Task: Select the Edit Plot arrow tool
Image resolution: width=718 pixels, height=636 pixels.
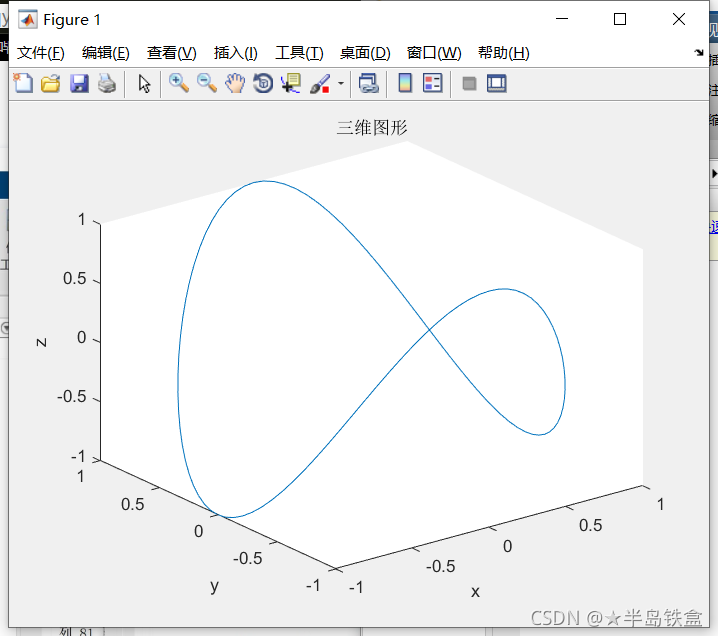Action: click(144, 84)
